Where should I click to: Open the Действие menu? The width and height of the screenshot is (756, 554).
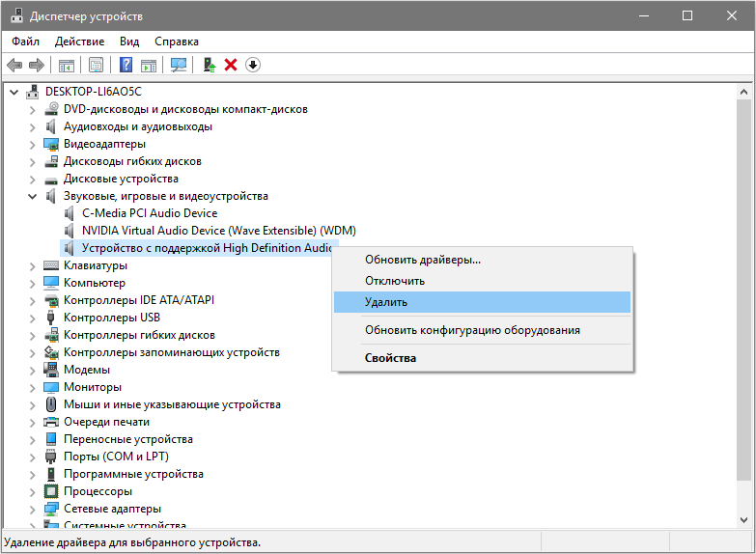pos(79,42)
